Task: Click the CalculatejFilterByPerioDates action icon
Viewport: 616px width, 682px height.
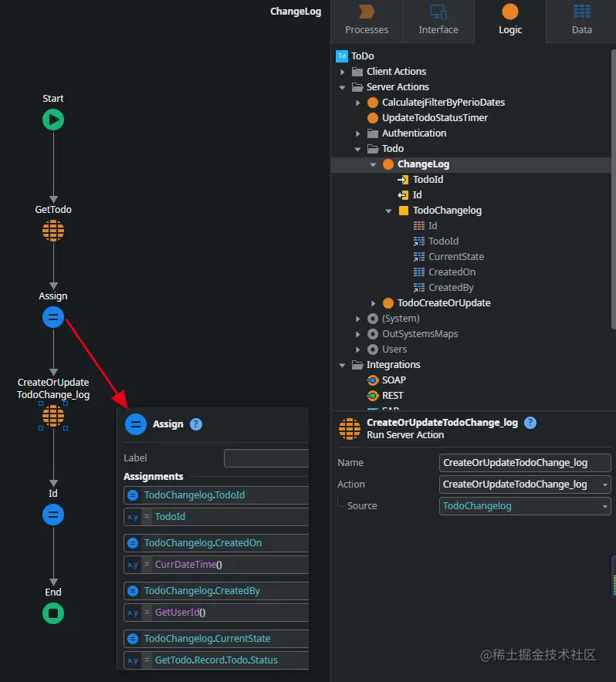Action: [x=373, y=103]
